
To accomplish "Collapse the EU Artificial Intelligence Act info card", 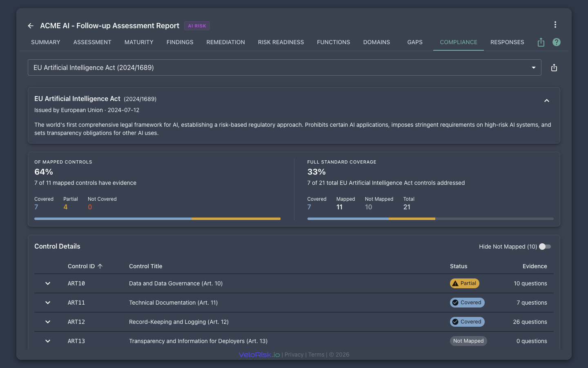I will [x=547, y=101].
